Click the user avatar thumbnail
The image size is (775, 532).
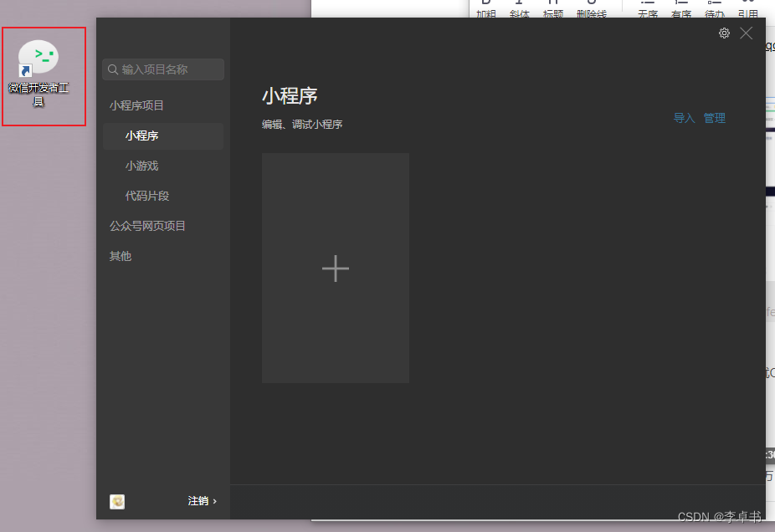tap(117, 501)
